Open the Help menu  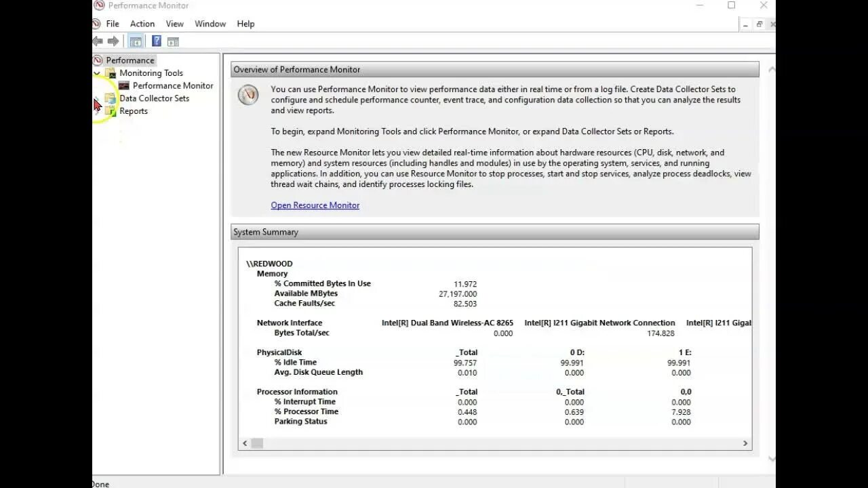(245, 24)
